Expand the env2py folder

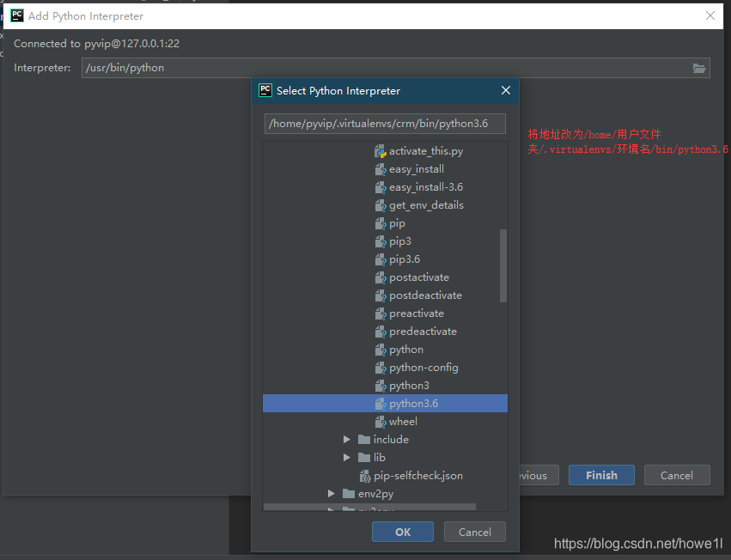331,493
